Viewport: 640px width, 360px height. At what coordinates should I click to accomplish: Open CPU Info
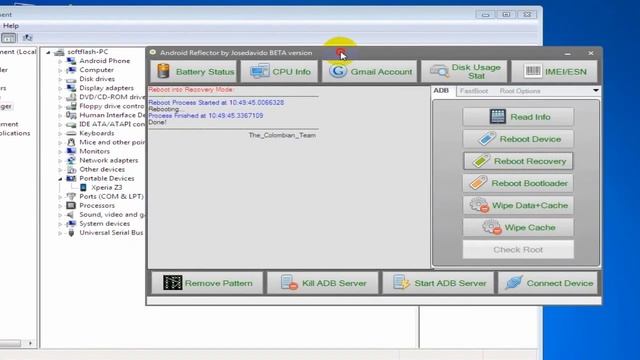click(x=279, y=71)
